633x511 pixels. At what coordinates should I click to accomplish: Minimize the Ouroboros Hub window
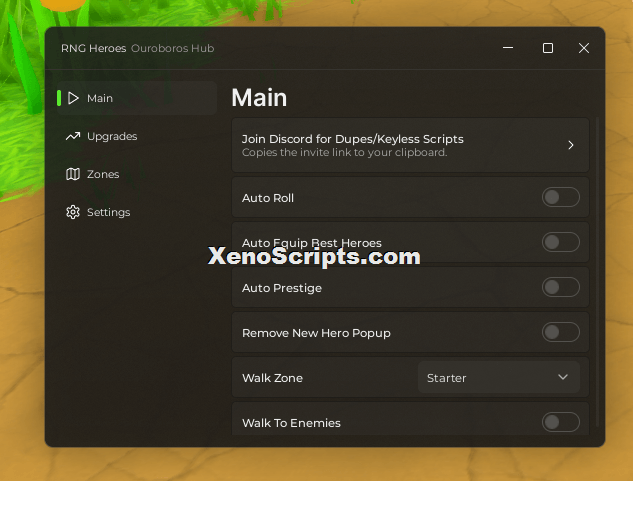[508, 48]
